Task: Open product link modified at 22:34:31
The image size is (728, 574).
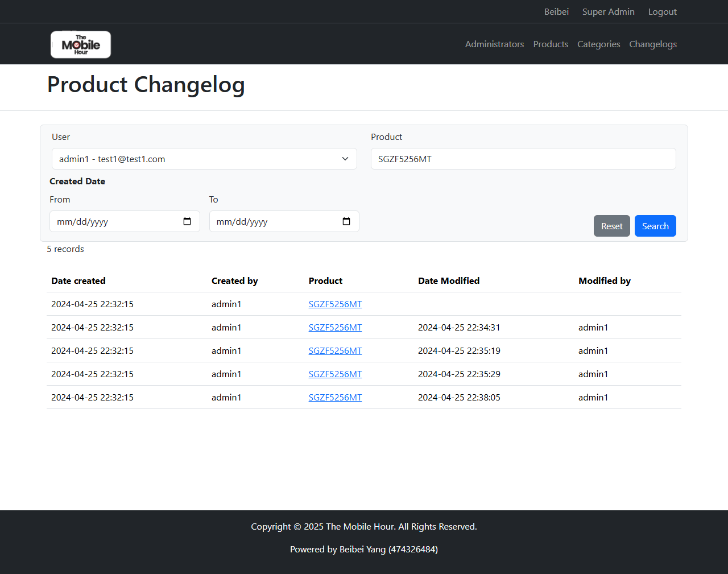Action: (335, 328)
